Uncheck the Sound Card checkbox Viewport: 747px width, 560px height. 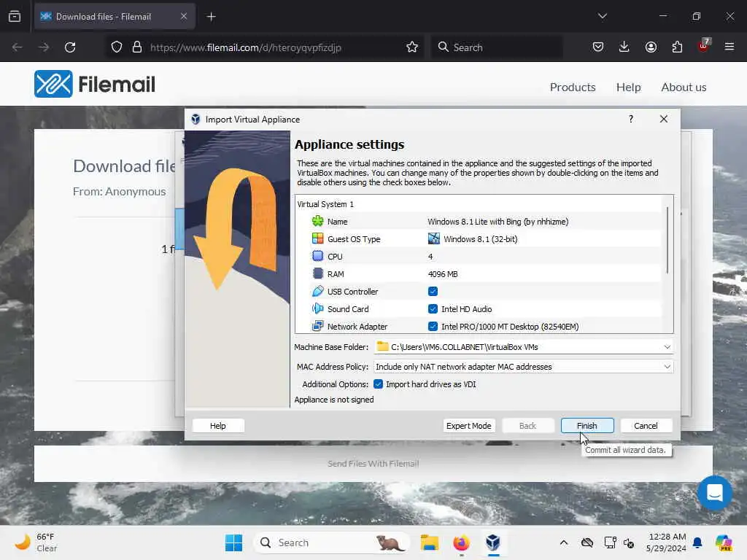coord(433,308)
